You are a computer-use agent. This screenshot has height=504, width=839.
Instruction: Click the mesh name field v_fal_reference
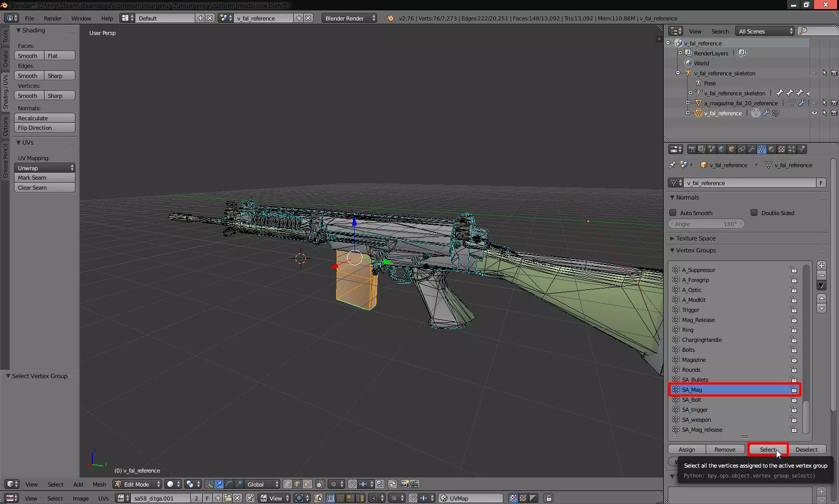click(750, 183)
